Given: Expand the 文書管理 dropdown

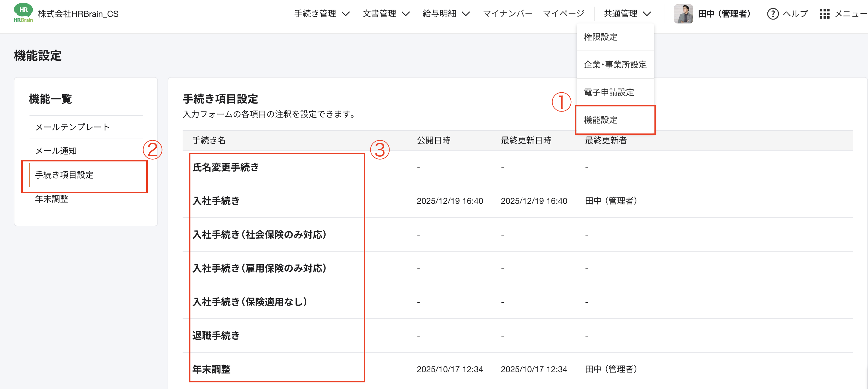Looking at the screenshot, I should tap(386, 14).
